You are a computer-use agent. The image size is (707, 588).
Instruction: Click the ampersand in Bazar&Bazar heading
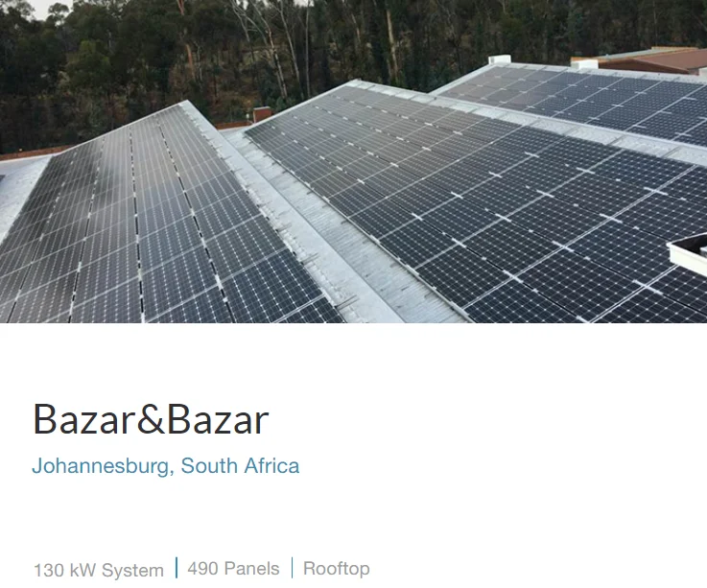click(151, 419)
